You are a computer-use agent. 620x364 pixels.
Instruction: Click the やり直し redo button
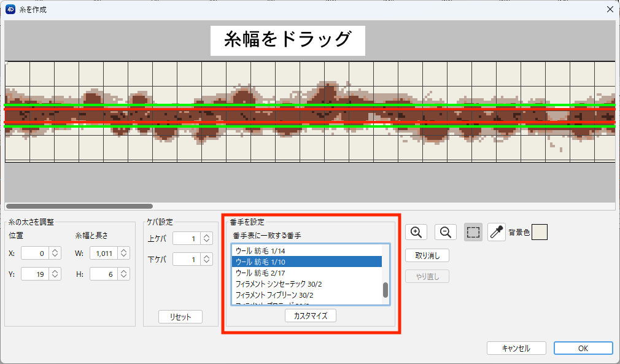[427, 276]
